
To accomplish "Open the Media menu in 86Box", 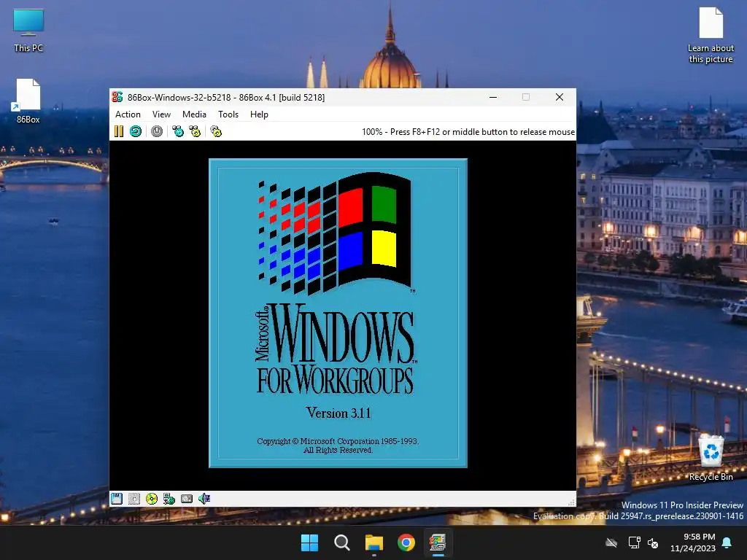I will pyautogui.click(x=194, y=114).
